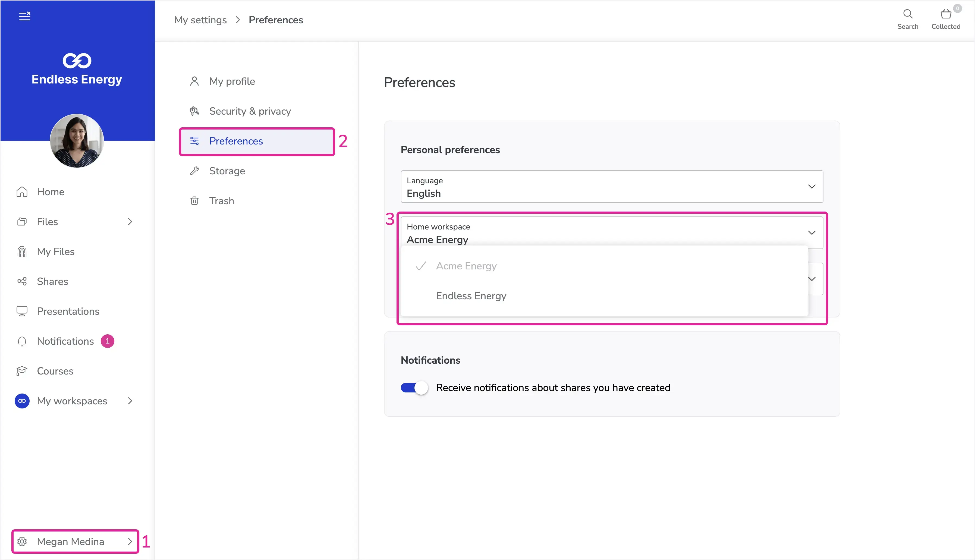Image resolution: width=975 pixels, height=560 pixels.
Task: Click the Shares share icon
Action: [22, 281]
